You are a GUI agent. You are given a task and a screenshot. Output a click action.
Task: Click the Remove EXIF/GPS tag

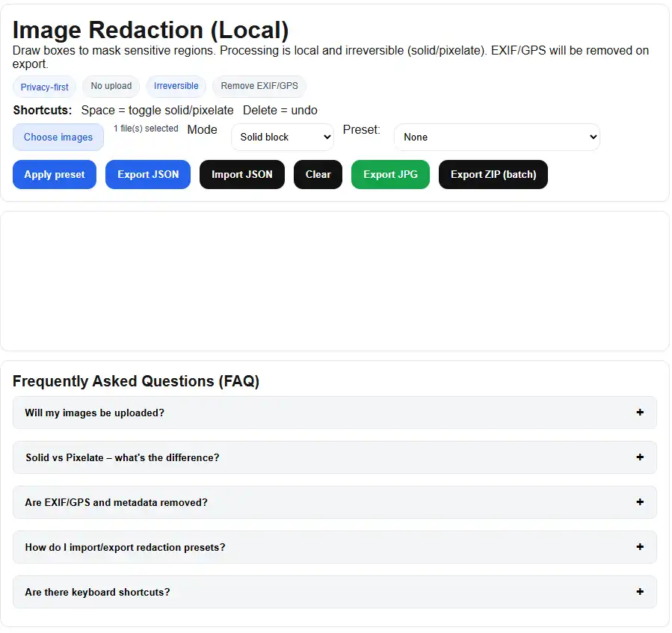[259, 86]
